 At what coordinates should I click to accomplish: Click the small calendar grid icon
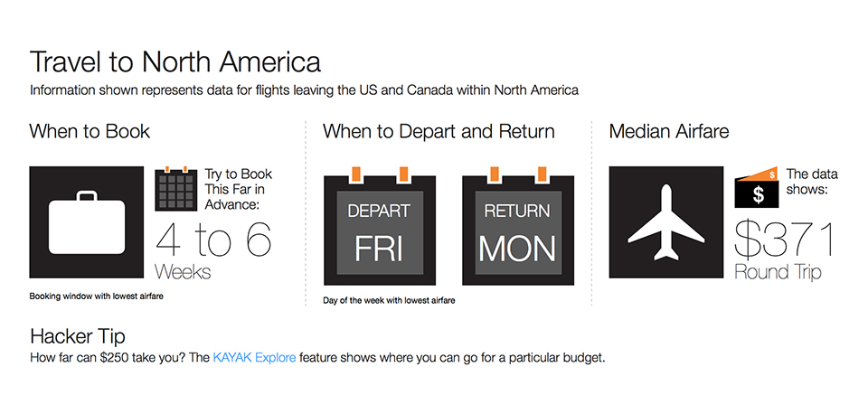pyautogui.click(x=176, y=188)
